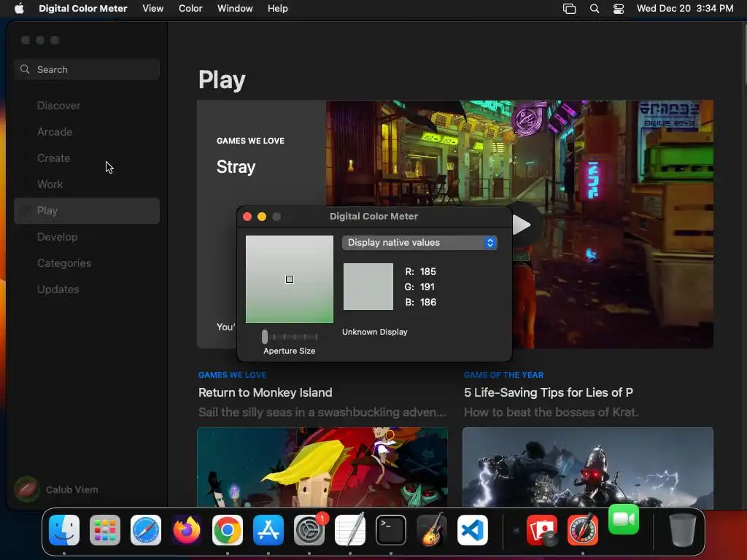Launch Firefox from the Dock
This screenshot has width=747, height=560.
pos(187,530)
